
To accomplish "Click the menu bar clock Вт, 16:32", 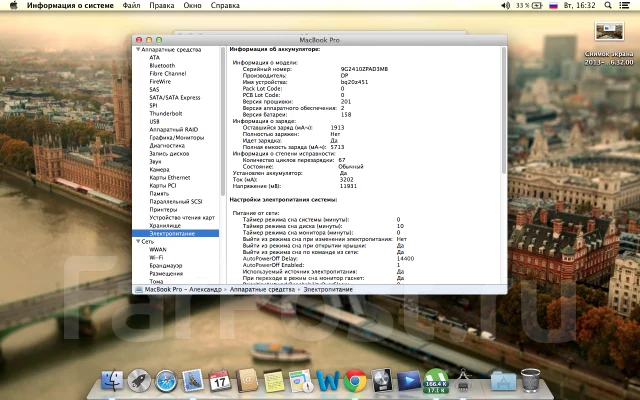I will point(579,5).
